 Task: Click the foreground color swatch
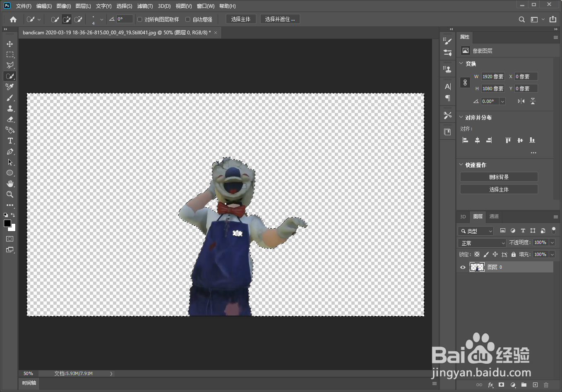click(x=7, y=223)
